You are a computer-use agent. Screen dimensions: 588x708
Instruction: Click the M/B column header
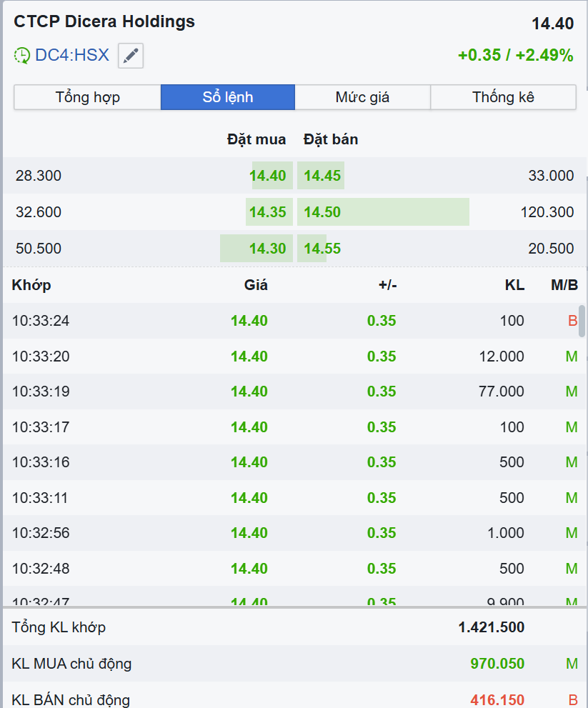(x=564, y=285)
